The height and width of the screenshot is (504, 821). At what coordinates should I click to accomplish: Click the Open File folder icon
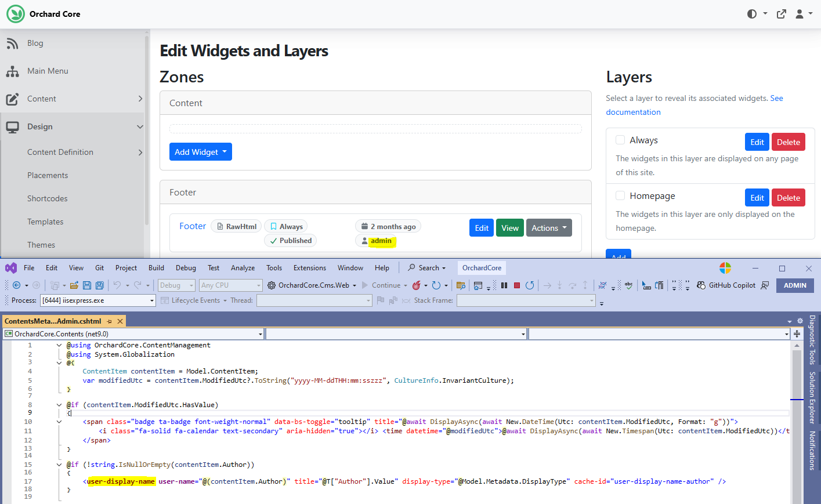(x=74, y=285)
